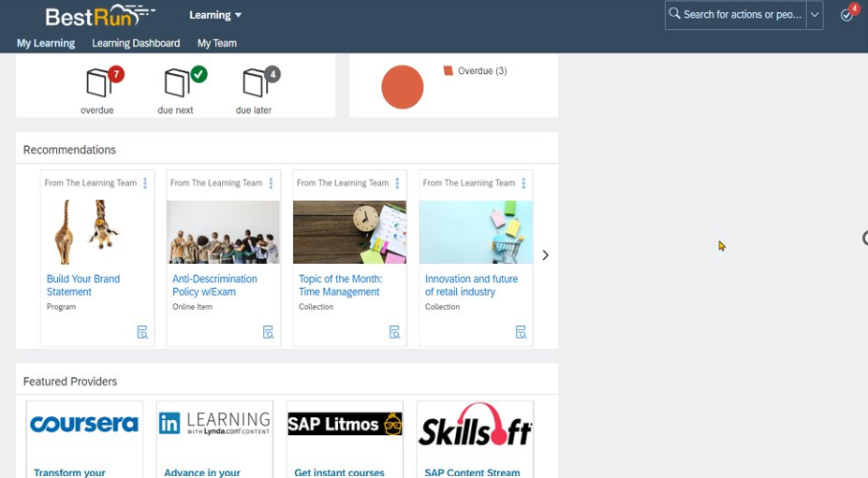Expand the Learning module dropdown
This screenshot has width=868, height=478.
click(x=215, y=15)
